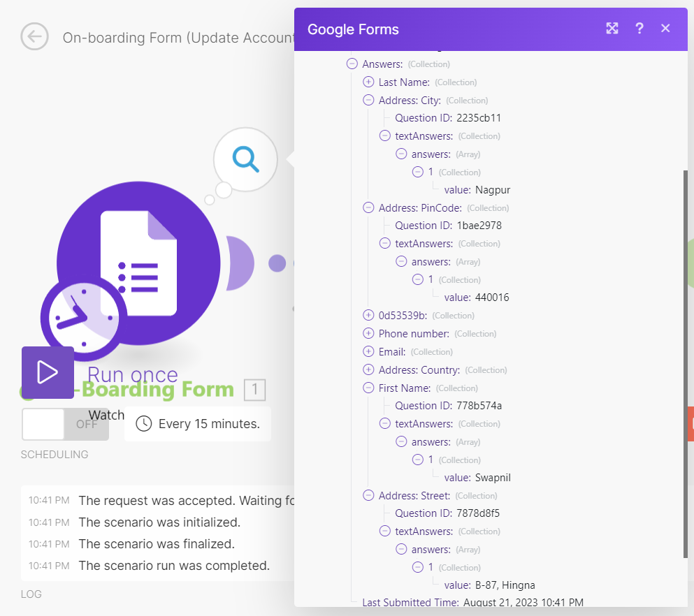Image resolution: width=694 pixels, height=616 pixels.
Task: Click the module number 1 badge
Action: point(255,390)
